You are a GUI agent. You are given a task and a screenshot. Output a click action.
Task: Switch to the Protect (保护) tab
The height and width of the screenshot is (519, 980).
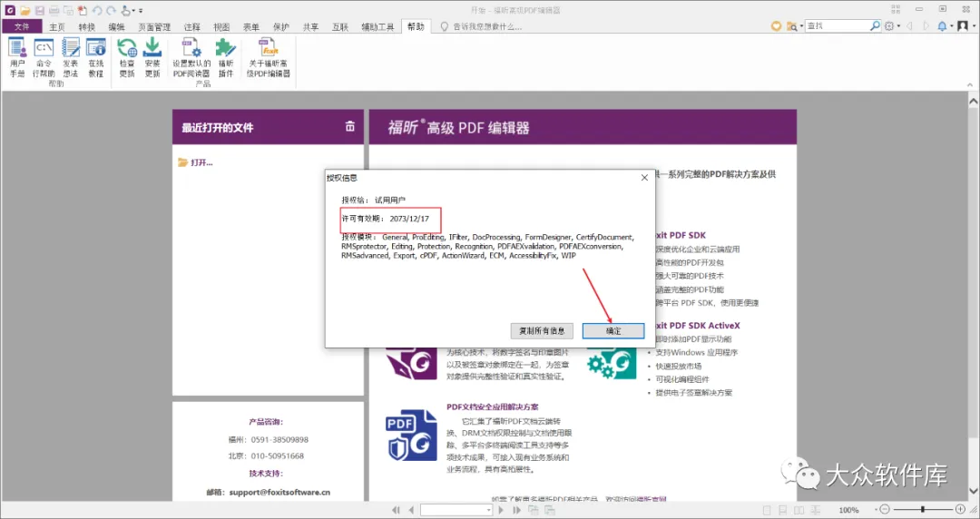pyautogui.click(x=281, y=26)
